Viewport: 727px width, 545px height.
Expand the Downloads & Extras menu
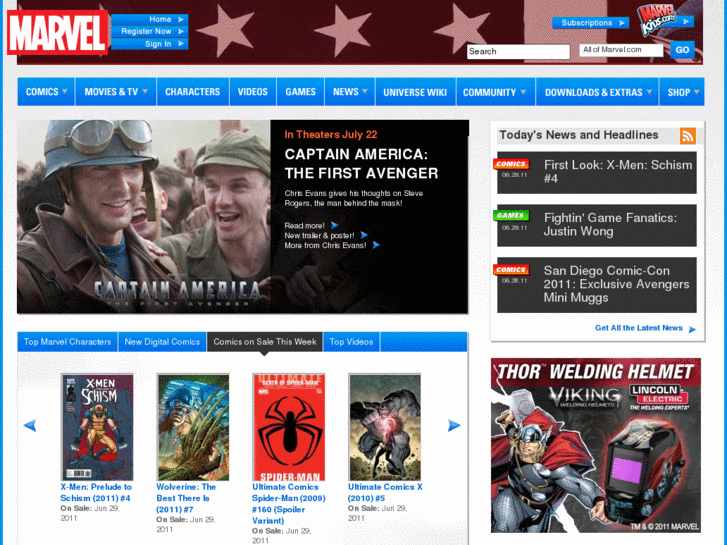pos(598,92)
